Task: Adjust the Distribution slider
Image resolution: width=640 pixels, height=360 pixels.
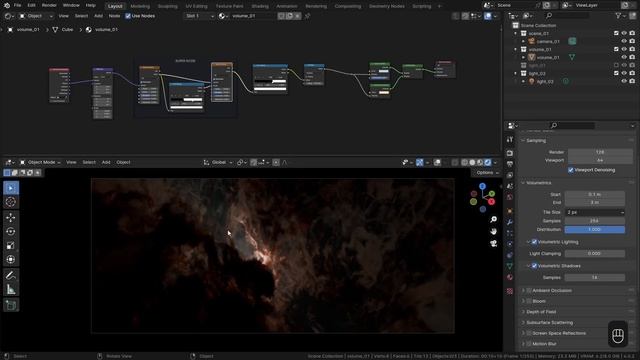Action: click(595, 230)
